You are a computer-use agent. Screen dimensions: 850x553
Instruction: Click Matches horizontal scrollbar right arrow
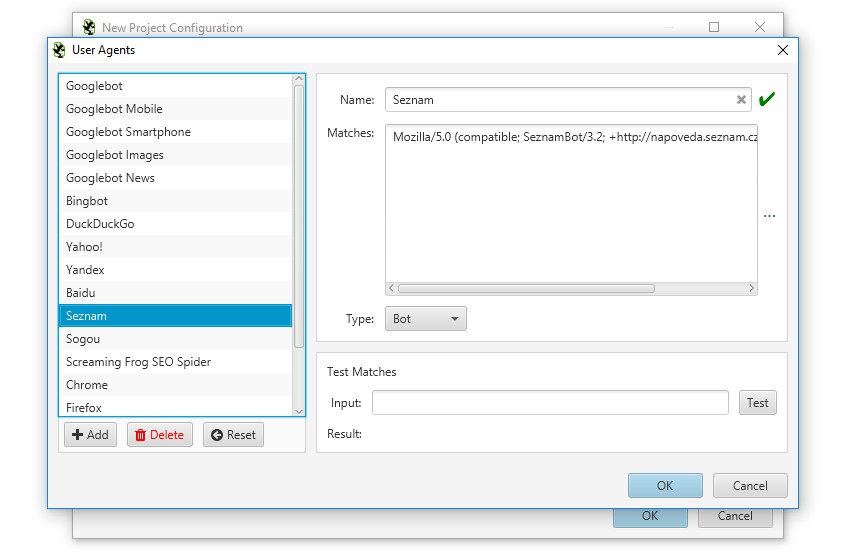(751, 288)
